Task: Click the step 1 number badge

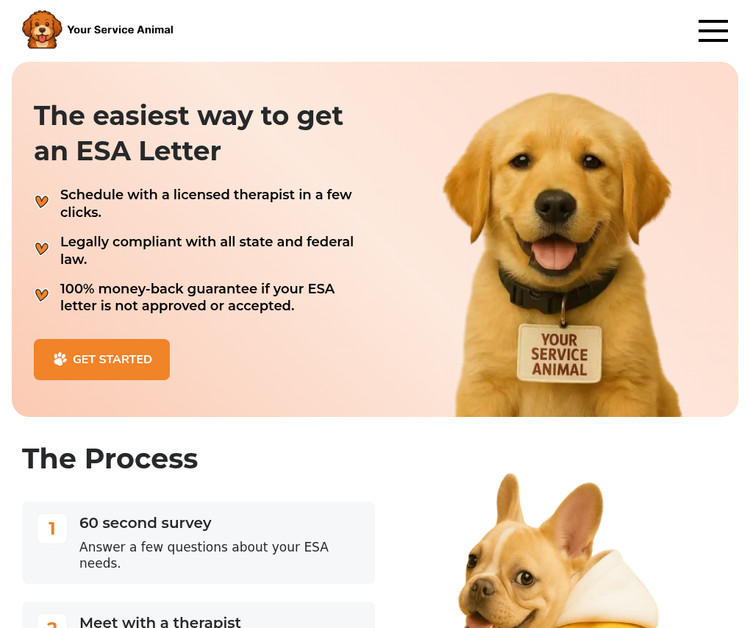Action: [52, 529]
